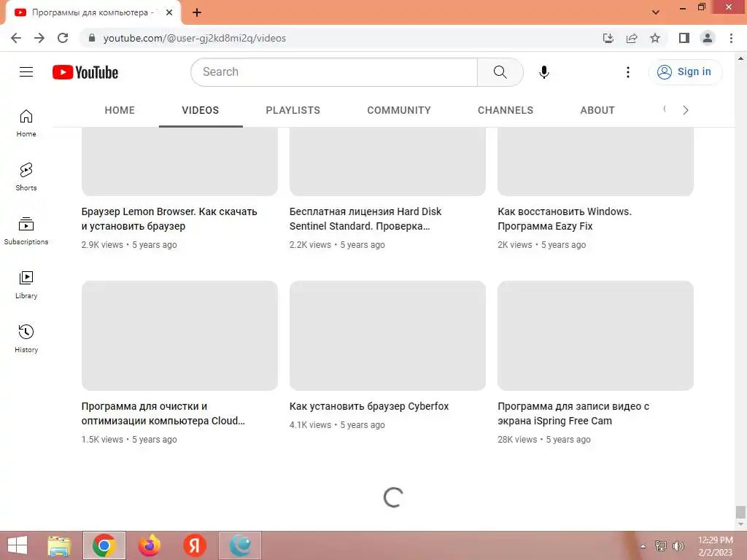
Task: Switch to the PLAYLISTS tab
Action: [x=293, y=111]
